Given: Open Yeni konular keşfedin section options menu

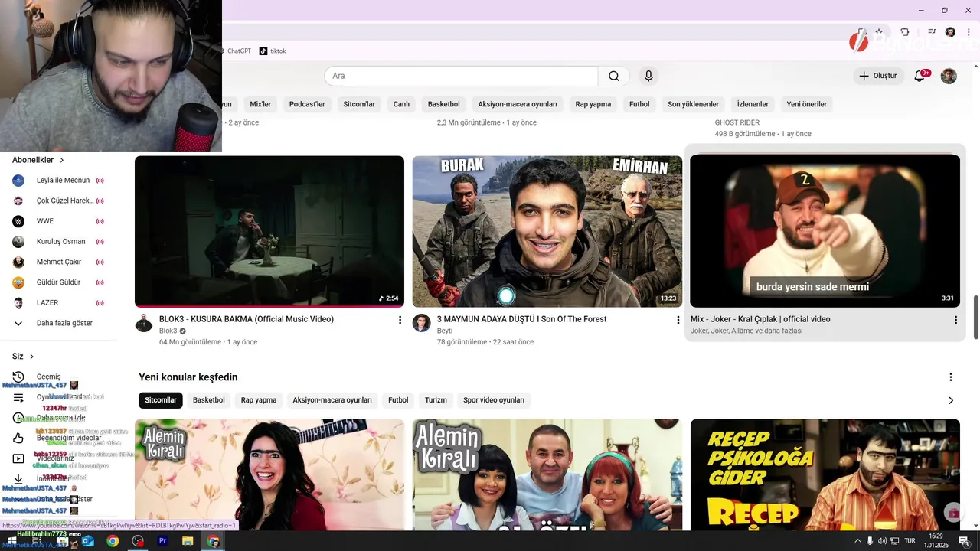Looking at the screenshot, I should (951, 377).
